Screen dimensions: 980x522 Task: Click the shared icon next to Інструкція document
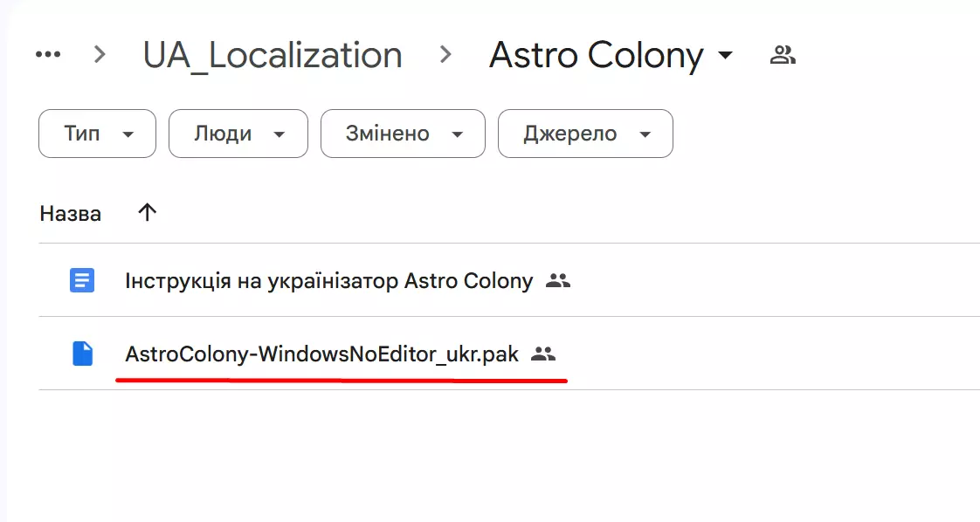(x=557, y=281)
